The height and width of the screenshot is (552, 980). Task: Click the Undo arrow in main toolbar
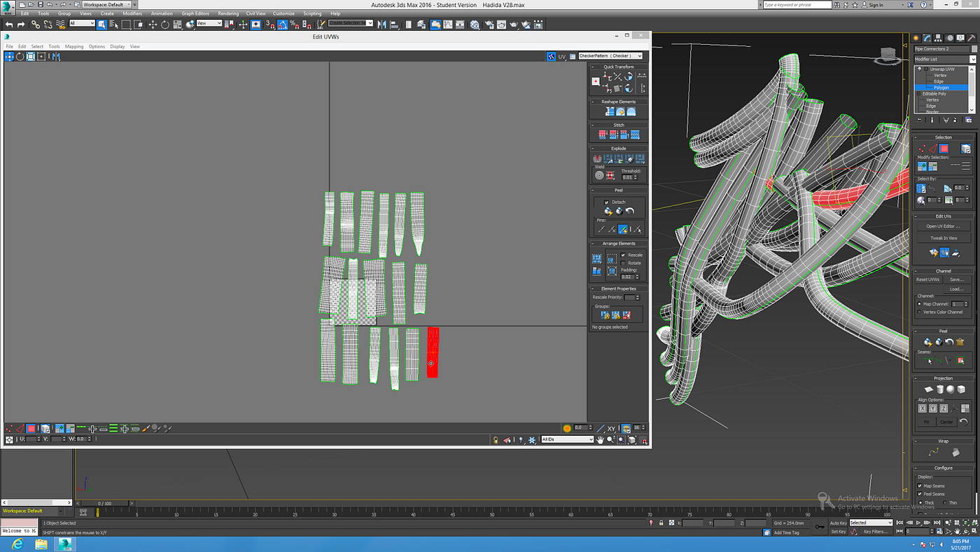(x=9, y=25)
